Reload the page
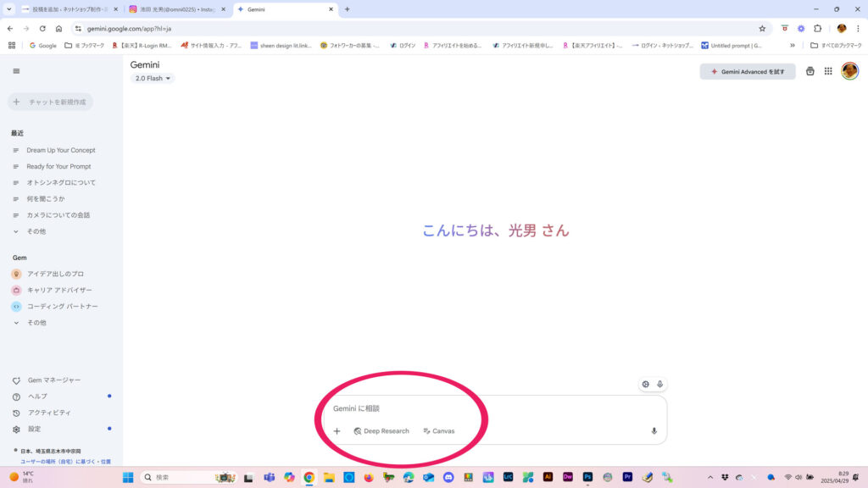This screenshot has width=868, height=488. tap(42, 29)
